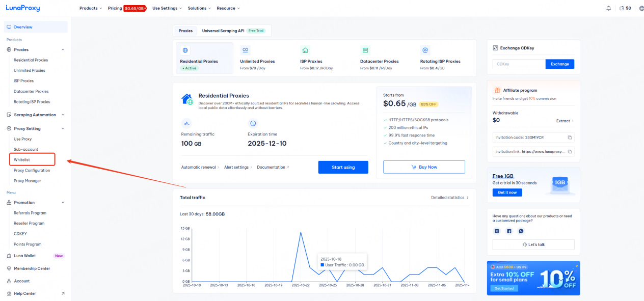The height and width of the screenshot is (301, 644).
Task: Open the WhatsApp contact icon
Action: (x=521, y=231)
